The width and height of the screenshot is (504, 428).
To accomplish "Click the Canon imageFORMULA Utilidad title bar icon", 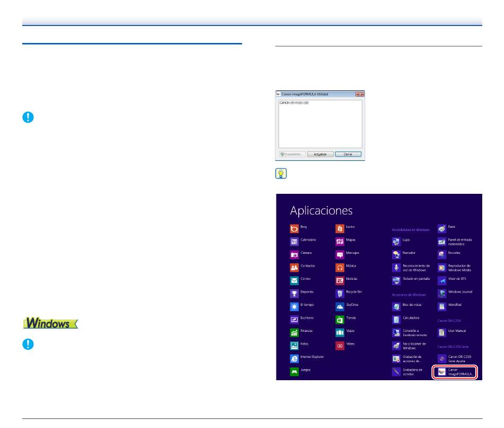I will click(279, 95).
